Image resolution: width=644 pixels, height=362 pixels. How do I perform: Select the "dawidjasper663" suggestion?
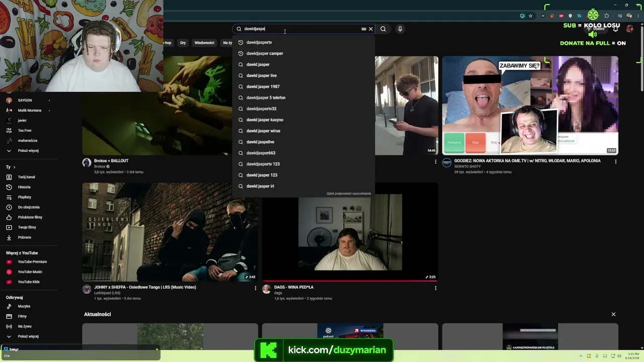coord(303,153)
